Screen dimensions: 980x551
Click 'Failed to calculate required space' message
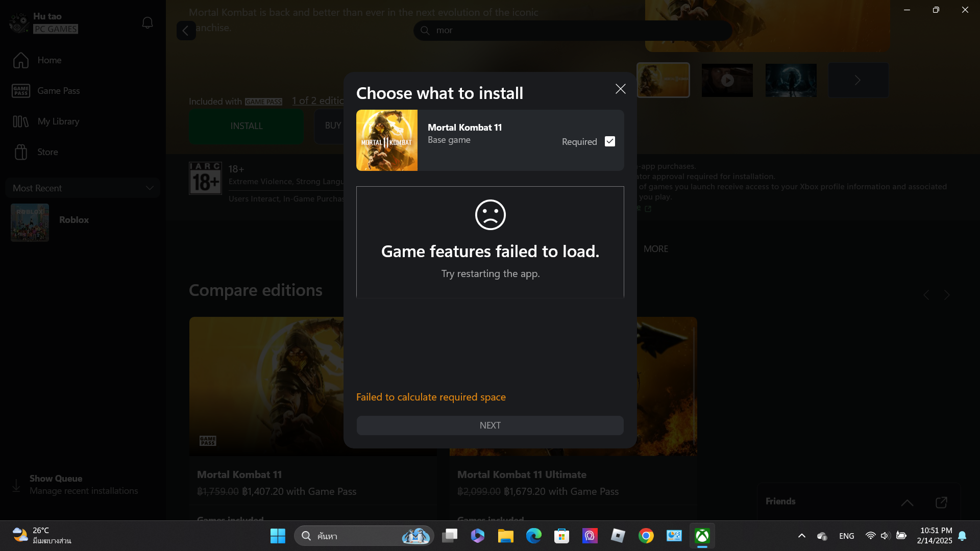(x=431, y=397)
